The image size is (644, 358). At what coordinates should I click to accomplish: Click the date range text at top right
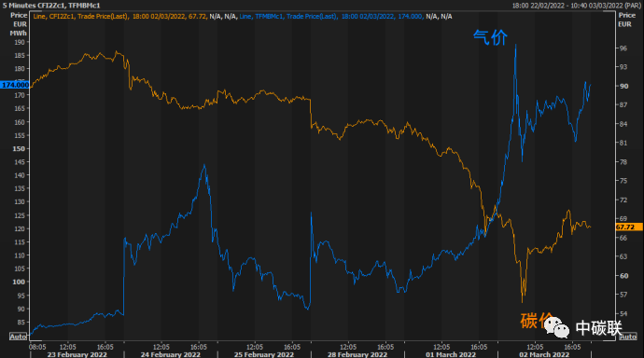pyautogui.click(x=576, y=6)
